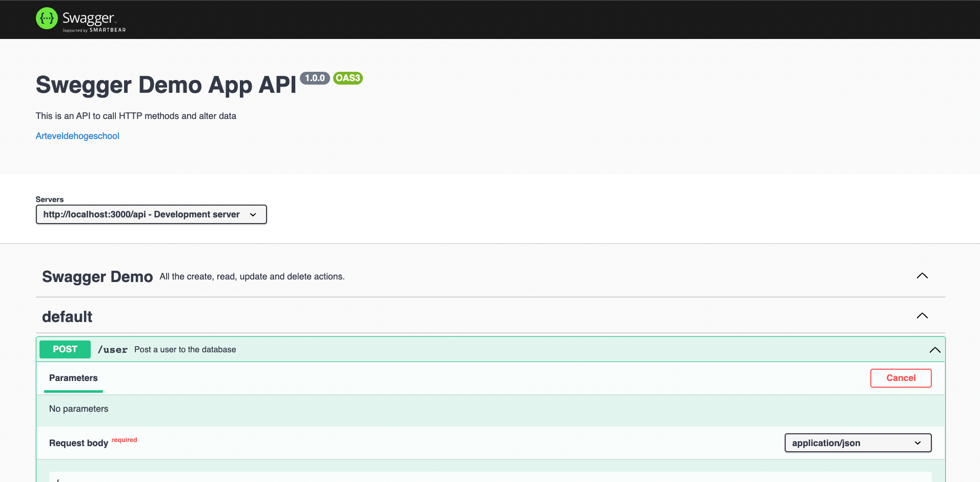Click the /user endpoint path
The width and height of the screenshot is (980, 482).
[x=113, y=350]
